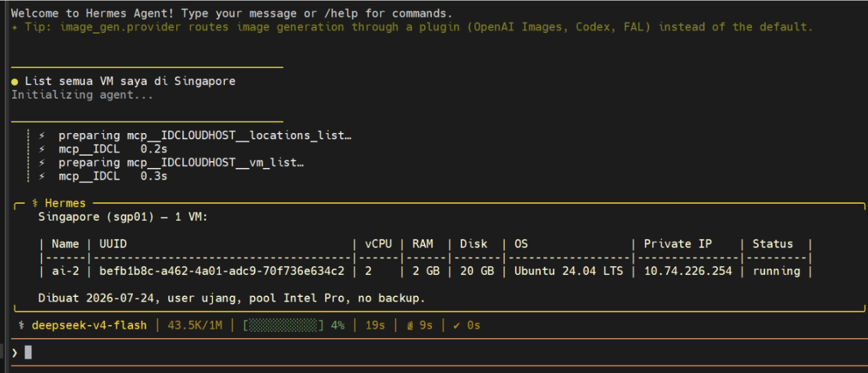Click the Private IP 10.74.226.254

pyautogui.click(x=688, y=272)
